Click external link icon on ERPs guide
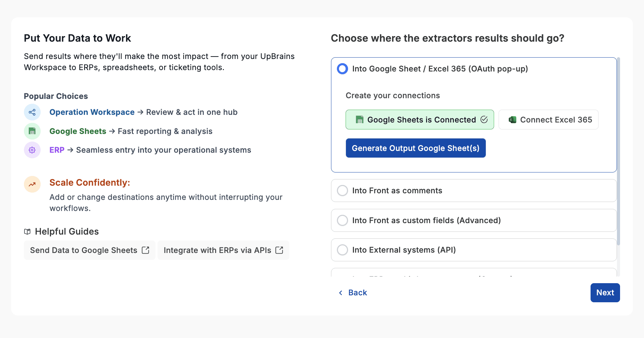This screenshot has height=338, width=644. click(x=279, y=250)
